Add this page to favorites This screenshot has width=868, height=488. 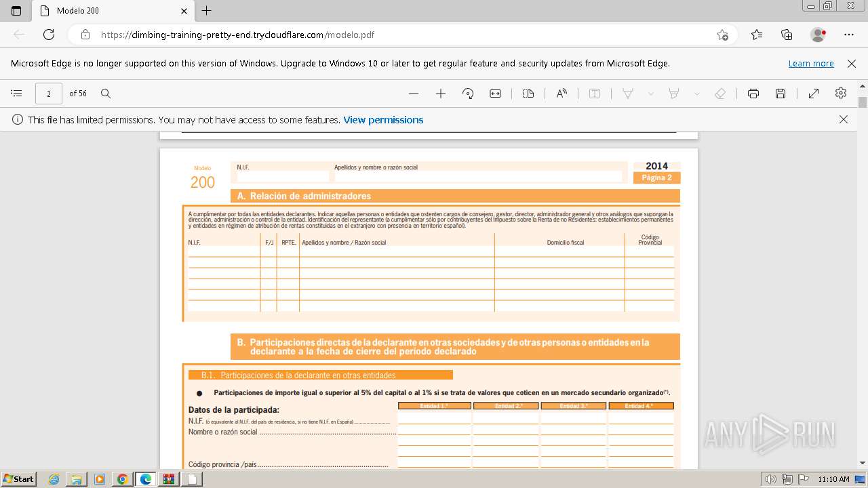722,35
